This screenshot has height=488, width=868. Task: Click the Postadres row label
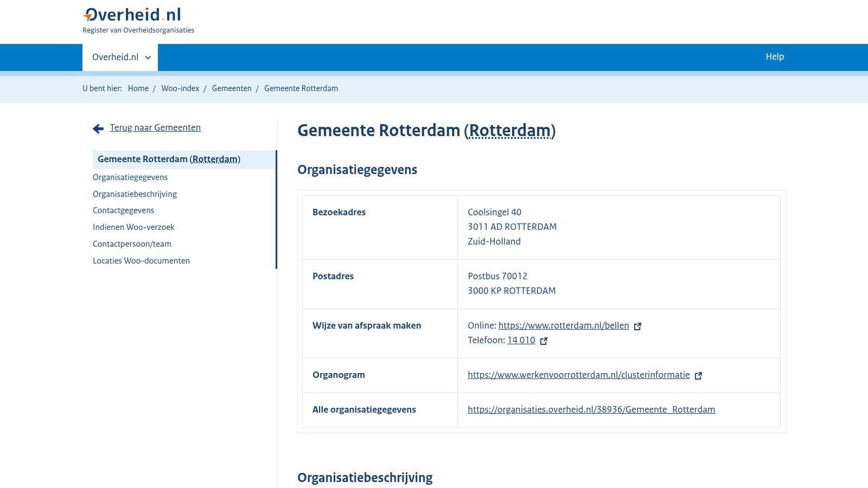coord(333,276)
